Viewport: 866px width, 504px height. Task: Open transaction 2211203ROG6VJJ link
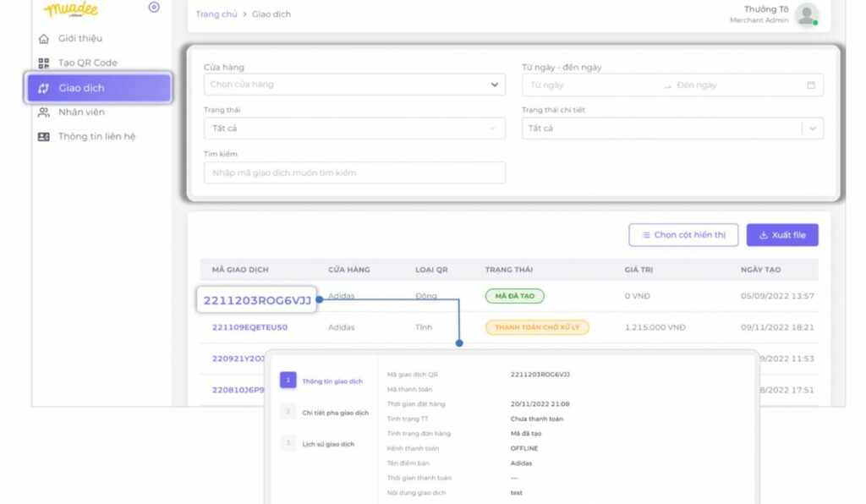click(257, 299)
